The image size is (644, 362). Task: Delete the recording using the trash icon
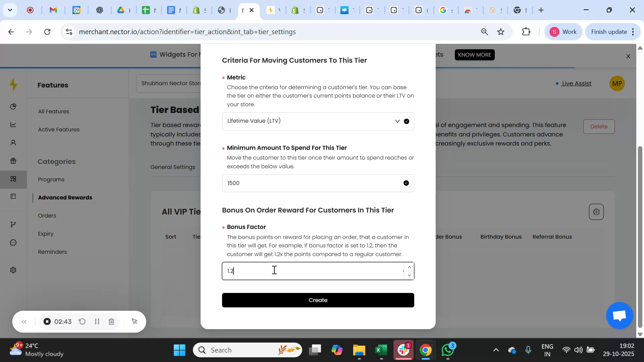pyautogui.click(x=111, y=321)
